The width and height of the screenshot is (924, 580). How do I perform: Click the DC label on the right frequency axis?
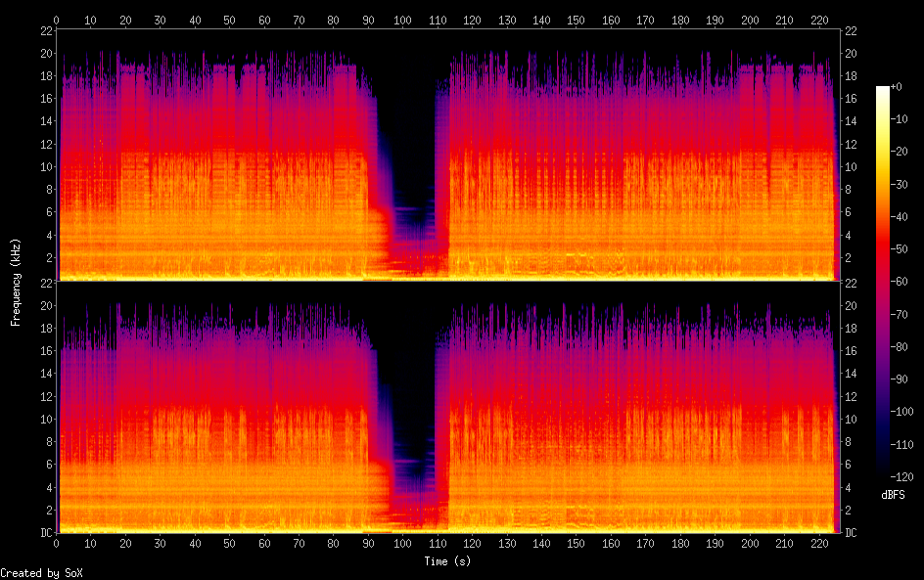(851, 533)
